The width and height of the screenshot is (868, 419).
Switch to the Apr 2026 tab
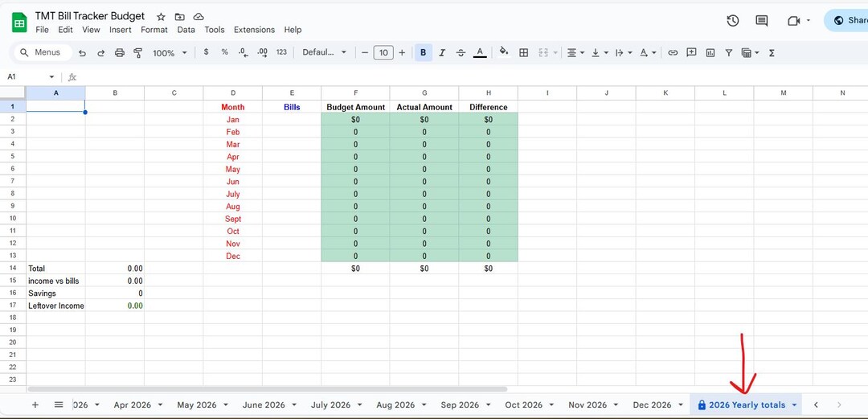click(x=133, y=405)
